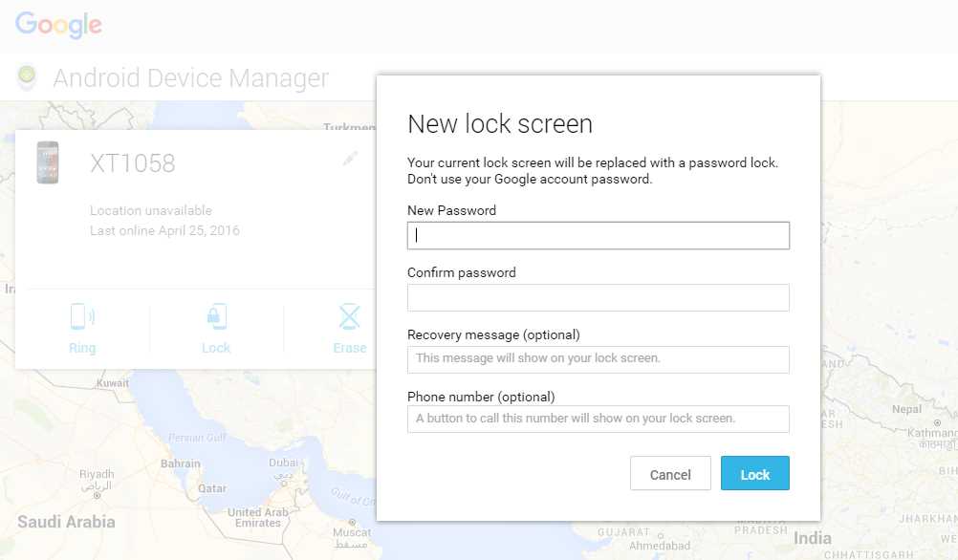Image resolution: width=958 pixels, height=560 pixels.
Task: Click the XT1058 phone thumbnail image
Action: [x=47, y=162]
